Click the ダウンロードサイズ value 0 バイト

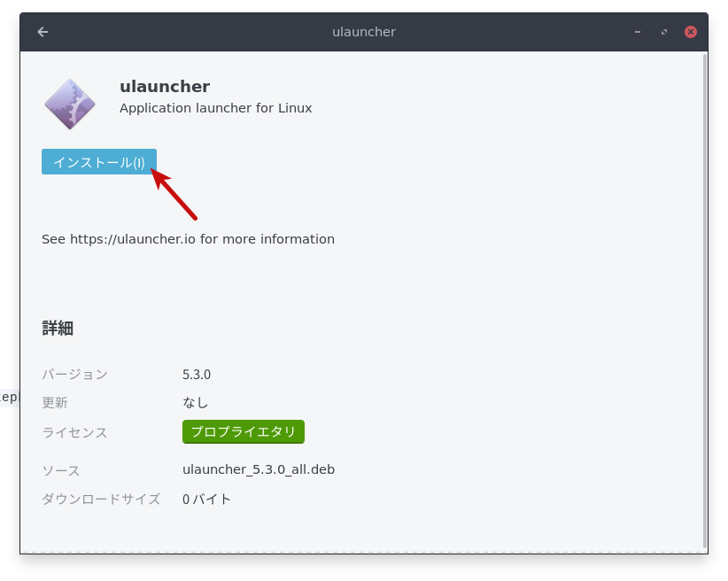(207, 499)
